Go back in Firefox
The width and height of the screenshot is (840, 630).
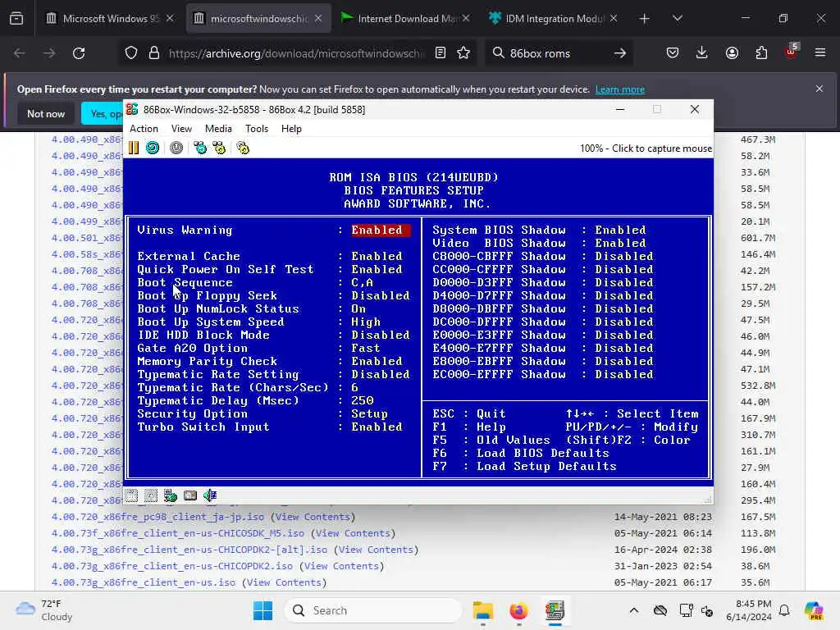(x=20, y=53)
